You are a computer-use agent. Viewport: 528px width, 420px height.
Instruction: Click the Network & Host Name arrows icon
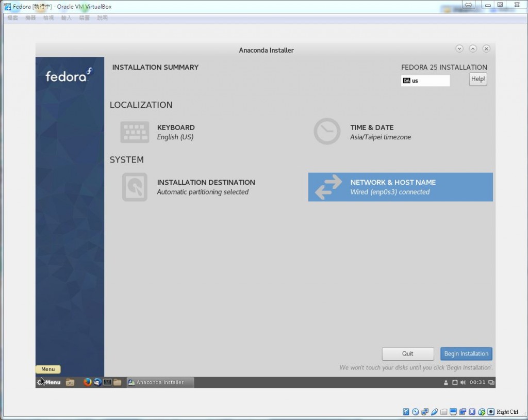click(x=328, y=187)
